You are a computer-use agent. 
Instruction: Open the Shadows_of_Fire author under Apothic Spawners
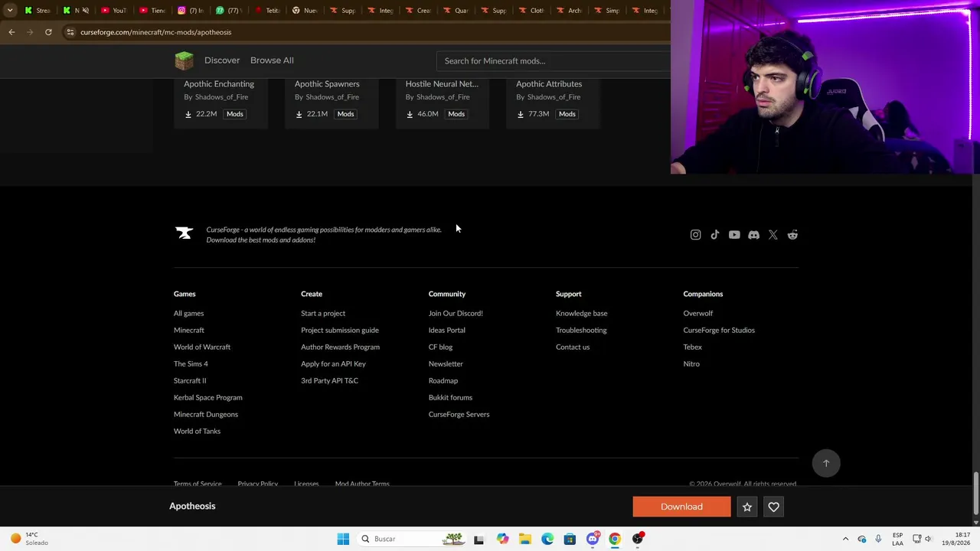[x=332, y=97]
